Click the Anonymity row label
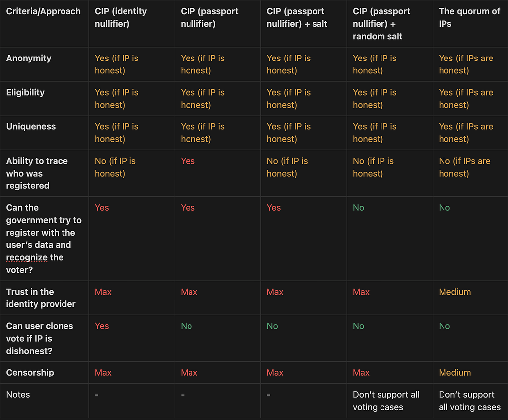The width and height of the screenshot is (508, 420). pyautogui.click(x=28, y=58)
